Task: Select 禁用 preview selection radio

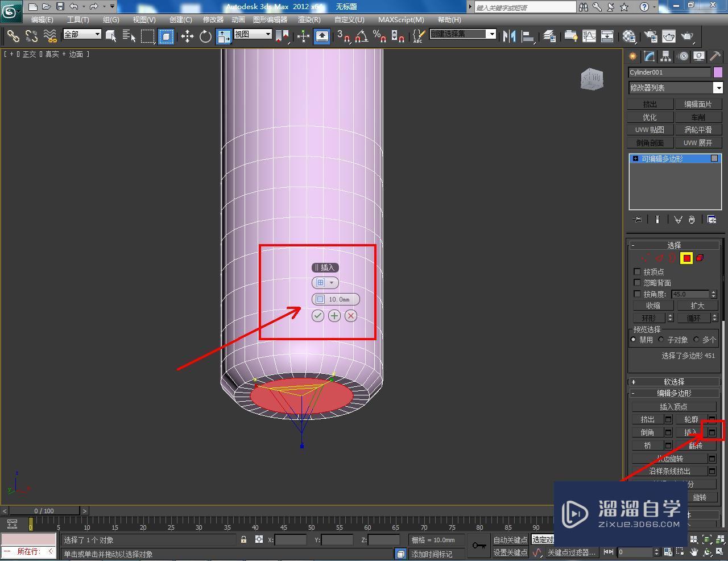Action: 633,340
